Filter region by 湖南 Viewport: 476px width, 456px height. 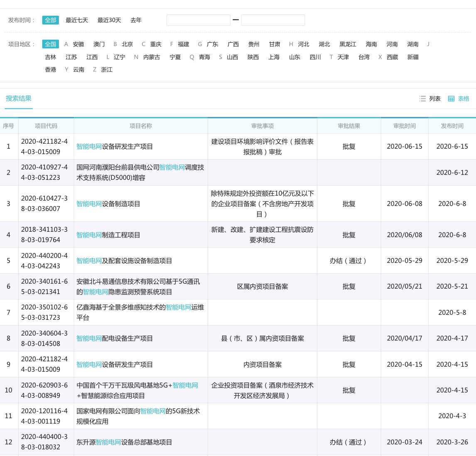(x=412, y=44)
